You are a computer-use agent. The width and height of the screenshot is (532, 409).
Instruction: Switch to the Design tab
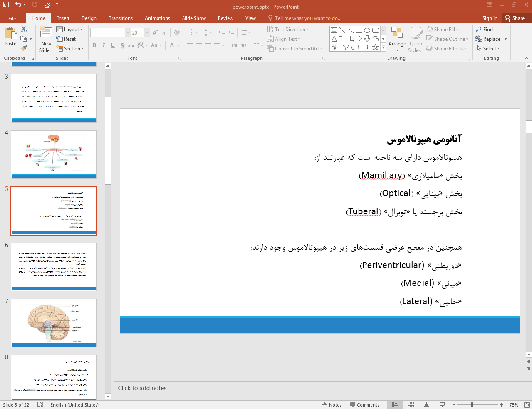(x=89, y=18)
